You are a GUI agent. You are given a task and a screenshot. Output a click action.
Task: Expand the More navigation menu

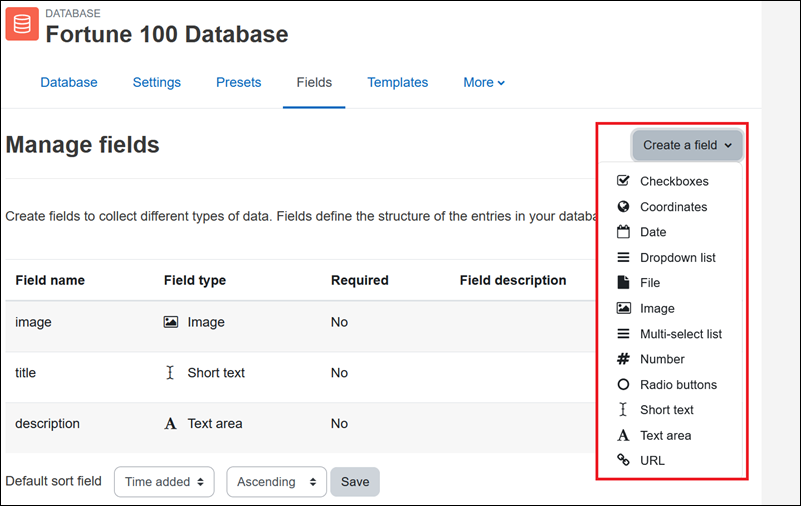click(x=484, y=82)
